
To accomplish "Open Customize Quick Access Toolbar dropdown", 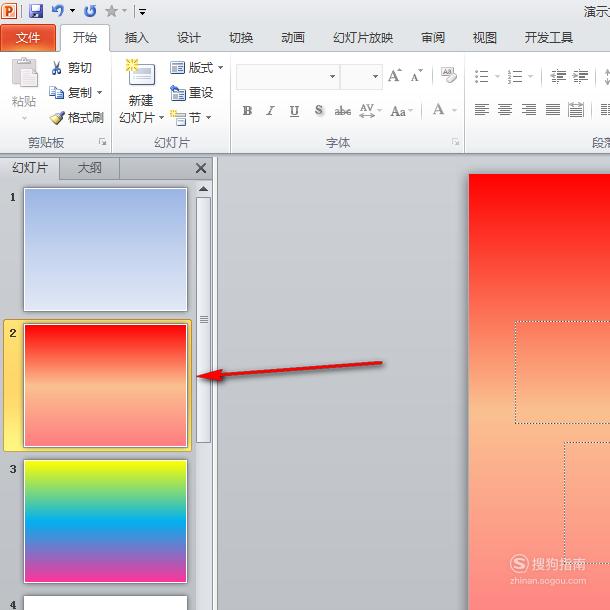I will click(142, 12).
